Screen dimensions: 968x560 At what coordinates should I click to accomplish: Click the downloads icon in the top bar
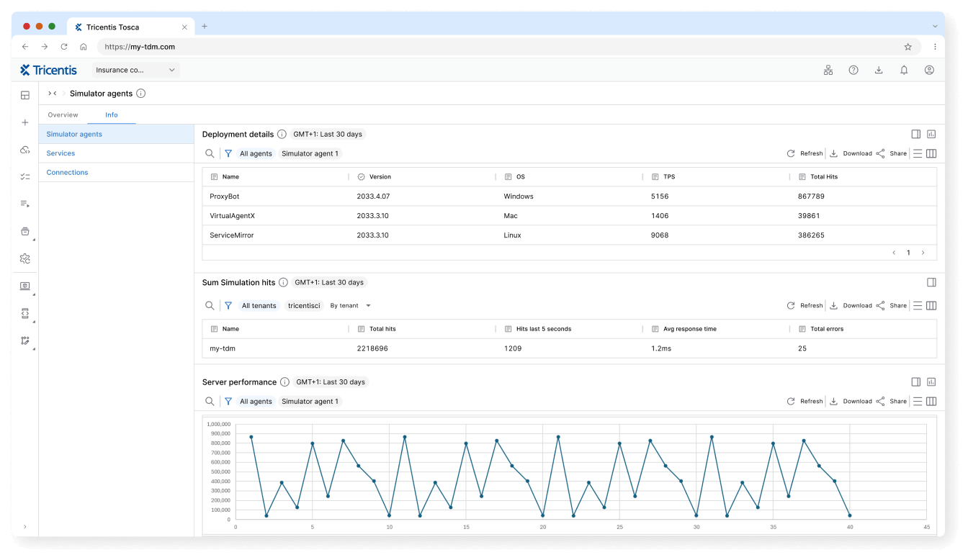click(x=879, y=70)
